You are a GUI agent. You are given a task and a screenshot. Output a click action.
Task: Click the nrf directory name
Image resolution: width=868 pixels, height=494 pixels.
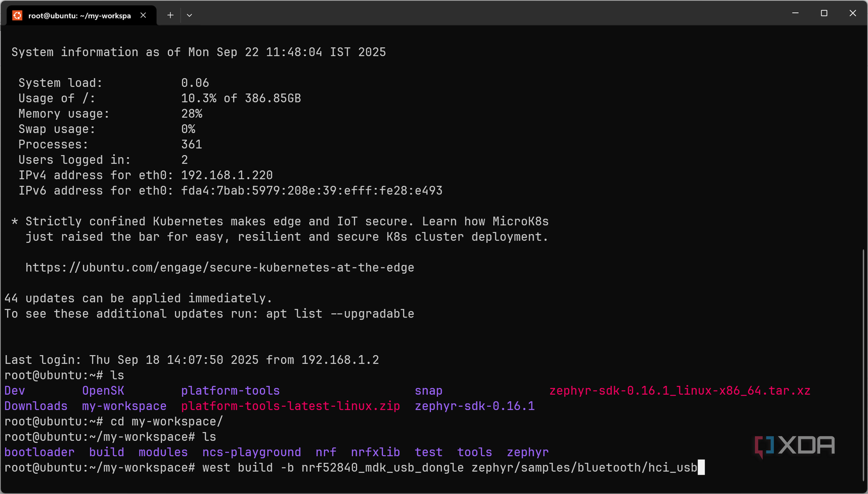pos(326,452)
